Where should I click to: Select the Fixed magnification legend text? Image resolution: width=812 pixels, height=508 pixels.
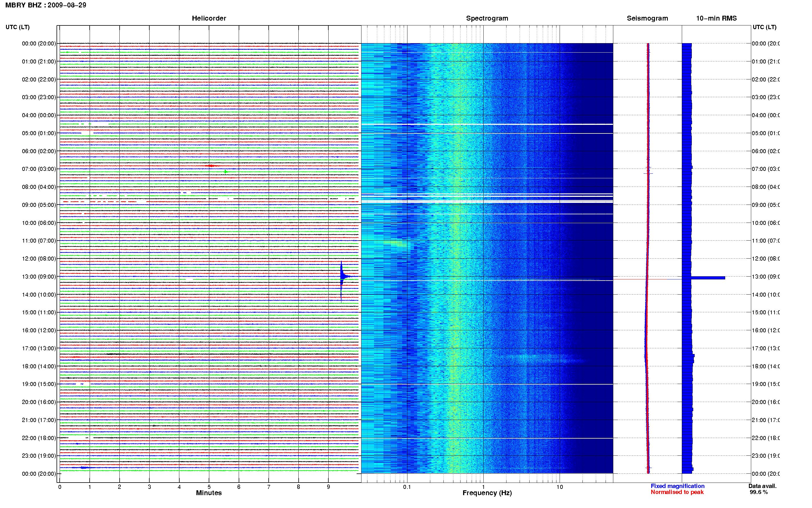(678, 486)
